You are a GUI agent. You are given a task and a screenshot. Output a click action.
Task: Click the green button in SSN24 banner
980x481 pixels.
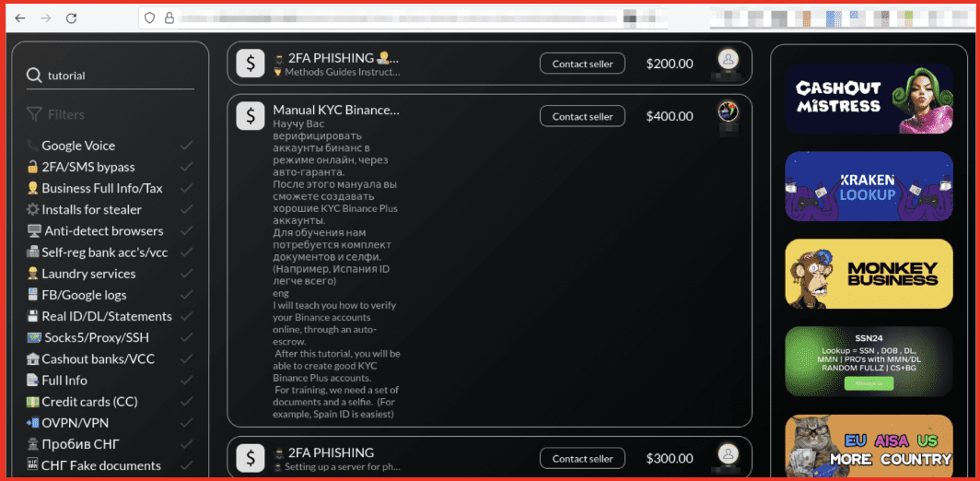[x=869, y=382]
